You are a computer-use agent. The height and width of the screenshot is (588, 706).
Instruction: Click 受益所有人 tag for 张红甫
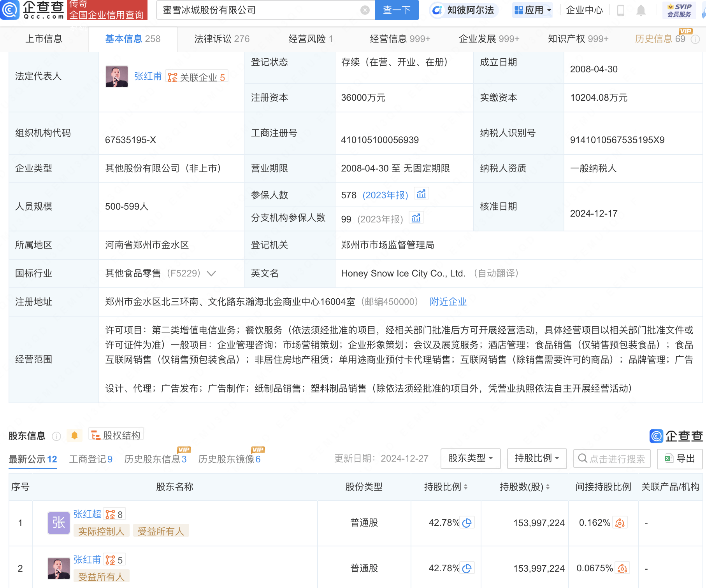(x=101, y=577)
